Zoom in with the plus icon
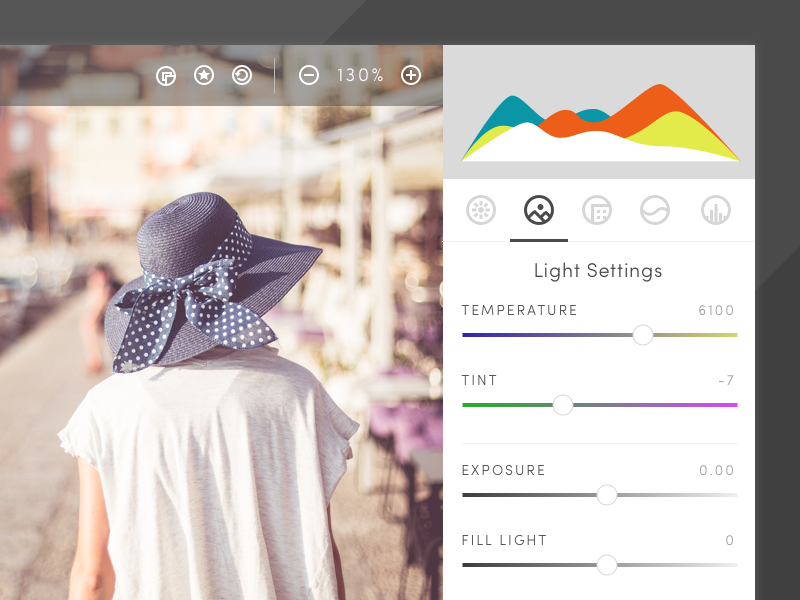The image size is (800, 600). pyautogui.click(x=411, y=75)
